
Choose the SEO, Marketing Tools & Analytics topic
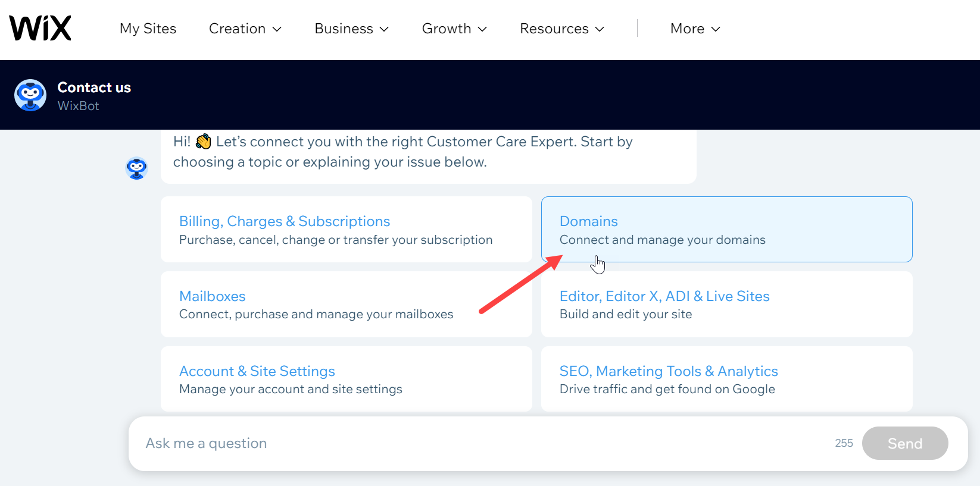[x=727, y=379]
